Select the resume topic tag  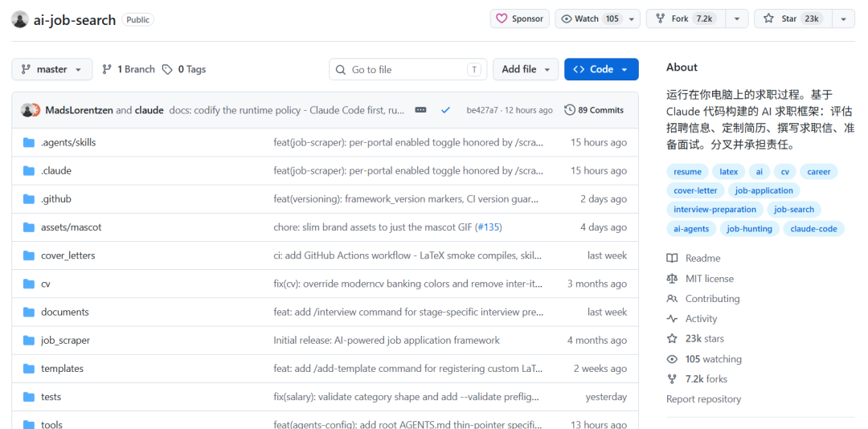pyautogui.click(x=687, y=172)
